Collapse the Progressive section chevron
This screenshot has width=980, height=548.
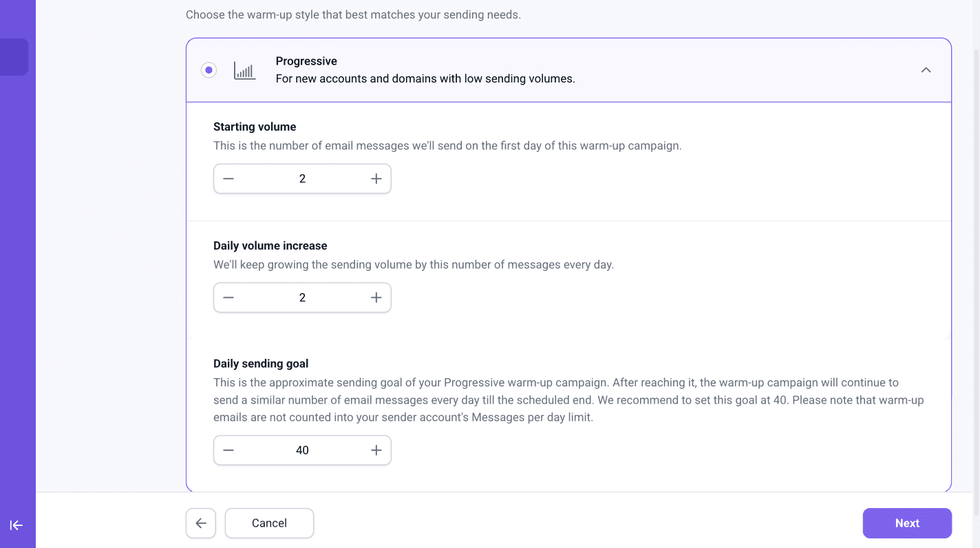[926, 70]
